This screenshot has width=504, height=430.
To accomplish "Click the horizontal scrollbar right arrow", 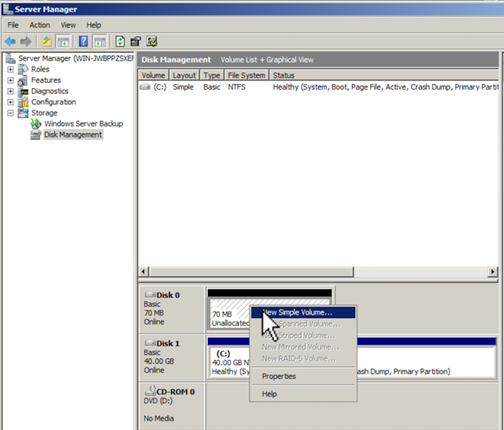I will [x=492, y=272].
